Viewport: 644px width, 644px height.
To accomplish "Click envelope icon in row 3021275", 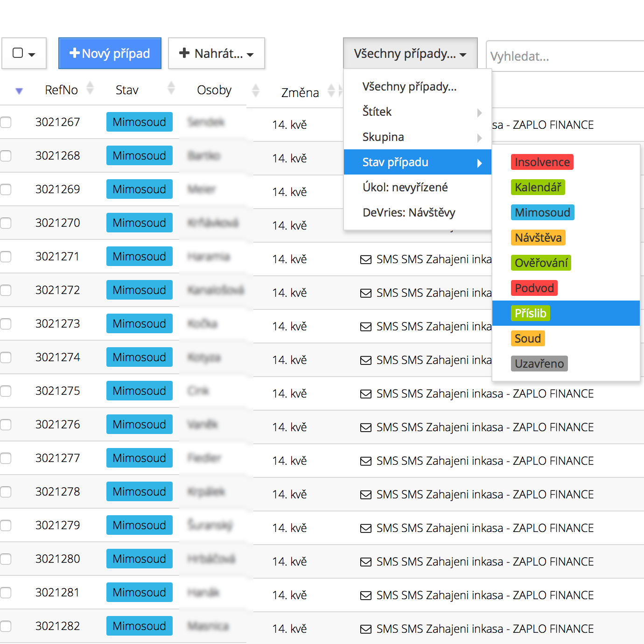I will [x=366, y=394].
